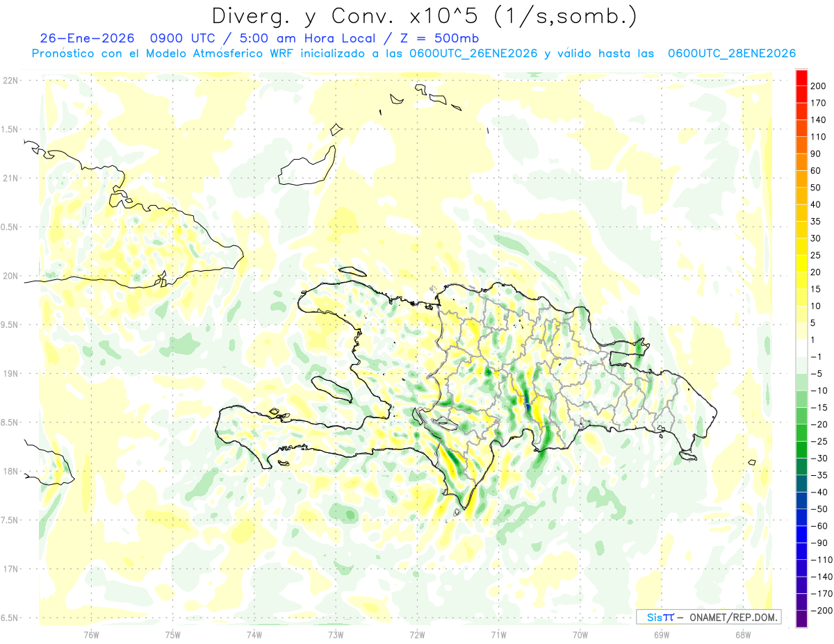834x644 pixels.
Task: Click the '74W' longitude axis label
Action: 254,634
